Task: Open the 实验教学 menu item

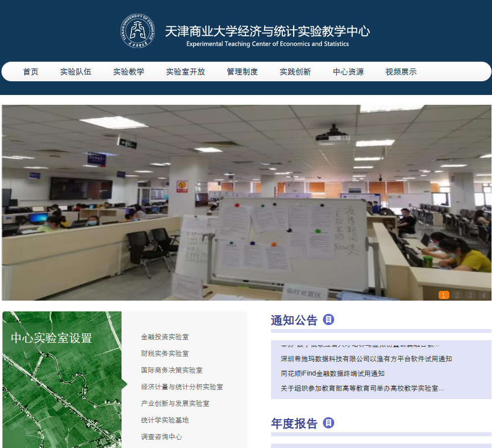Action: (129, 72)
